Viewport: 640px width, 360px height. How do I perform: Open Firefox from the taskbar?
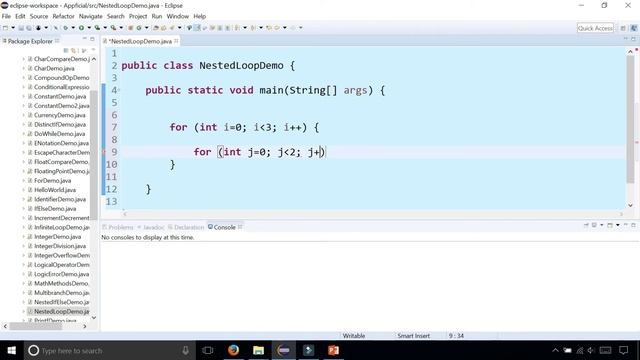[233, 350]
